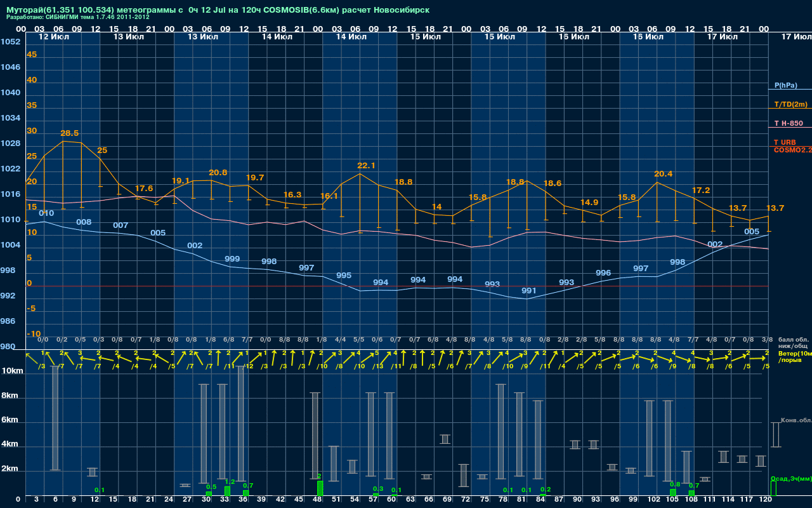812x508 pixels.
Task: Click the 72 forecast hour axis label
Action: coord(466,500)
